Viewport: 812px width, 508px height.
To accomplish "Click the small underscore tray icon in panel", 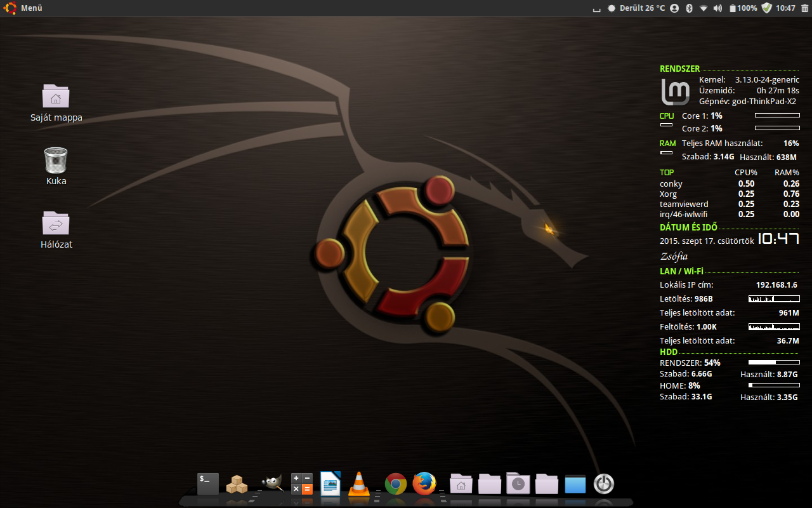I will point(596,10).
